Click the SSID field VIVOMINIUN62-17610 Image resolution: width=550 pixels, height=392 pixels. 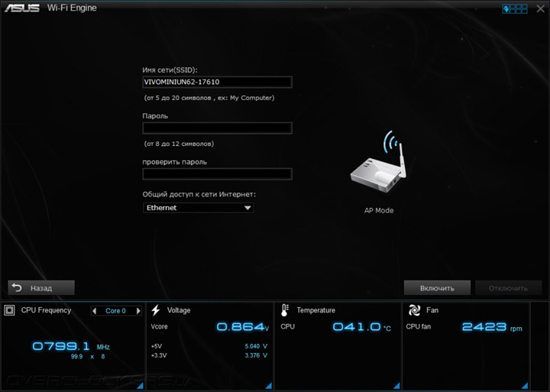[217, 82]
